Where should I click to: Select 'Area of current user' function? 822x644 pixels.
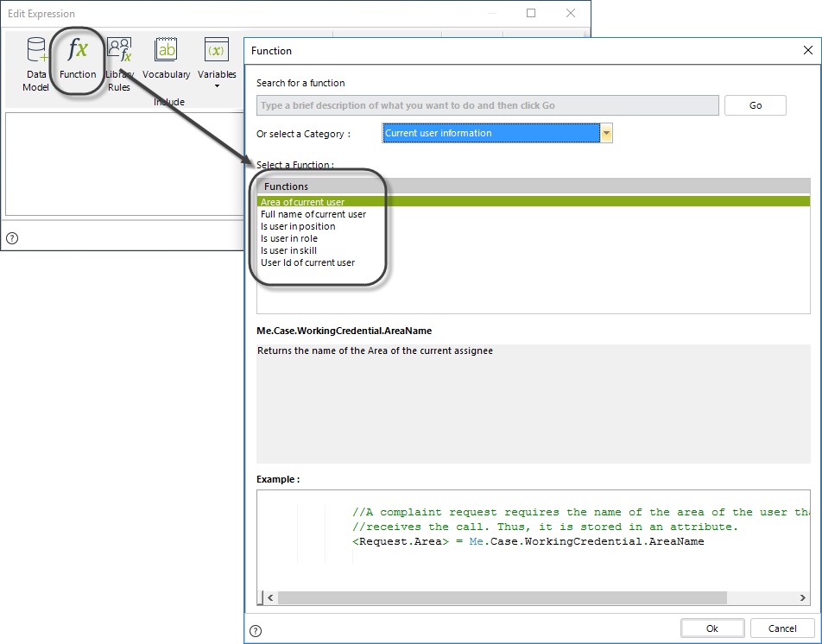tap(533, 202)
